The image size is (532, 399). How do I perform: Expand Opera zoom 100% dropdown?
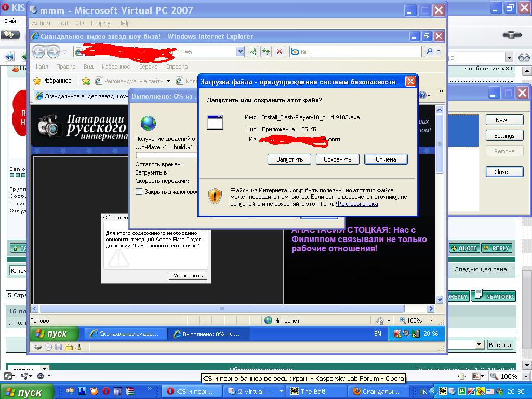[526, 376]
